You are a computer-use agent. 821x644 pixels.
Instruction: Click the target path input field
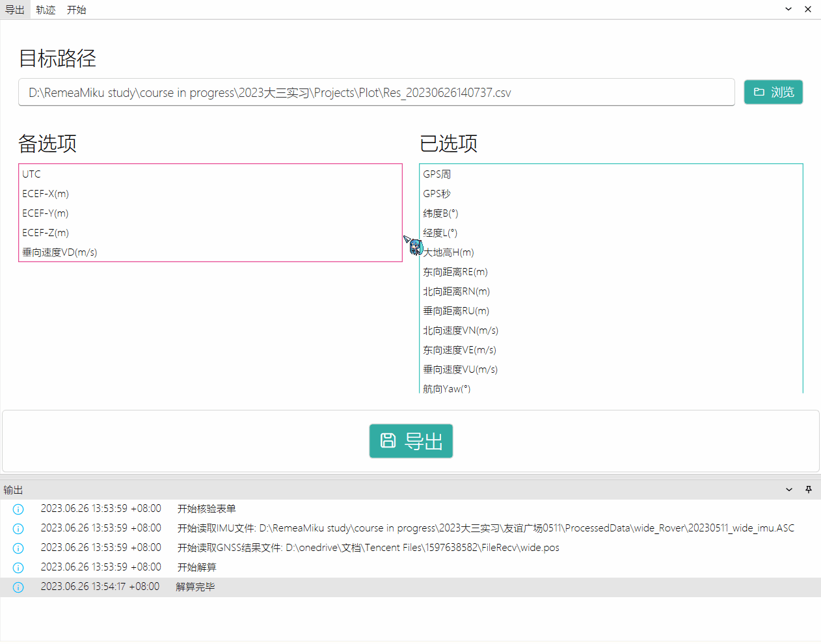point(377,92)
